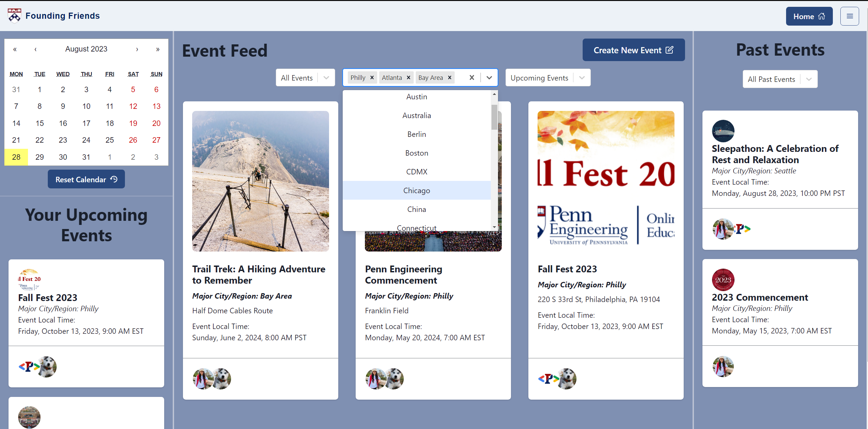Click the city list scrollbar thumb
868x429 pixels.
point(494,117)
